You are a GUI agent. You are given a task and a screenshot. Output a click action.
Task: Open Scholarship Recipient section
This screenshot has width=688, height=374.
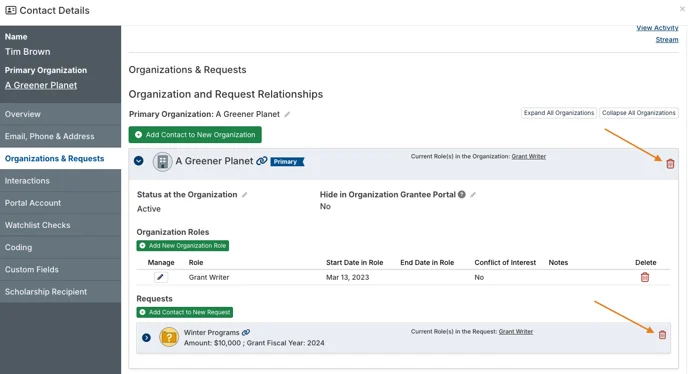coord(61,291)
